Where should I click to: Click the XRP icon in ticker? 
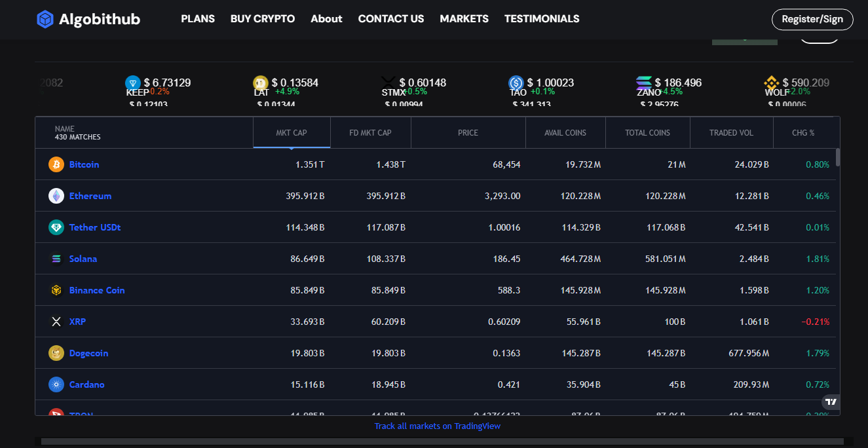tap(388, 82)
